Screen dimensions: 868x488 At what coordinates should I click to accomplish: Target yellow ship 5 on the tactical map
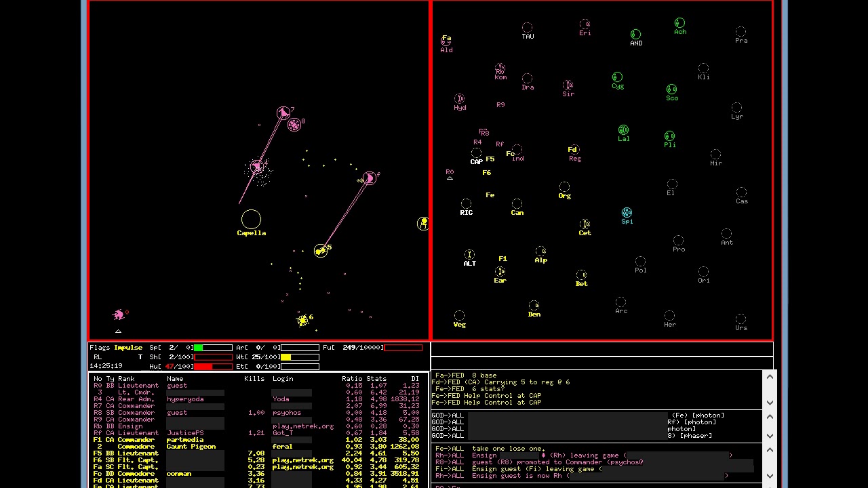(x=321, y=251)
